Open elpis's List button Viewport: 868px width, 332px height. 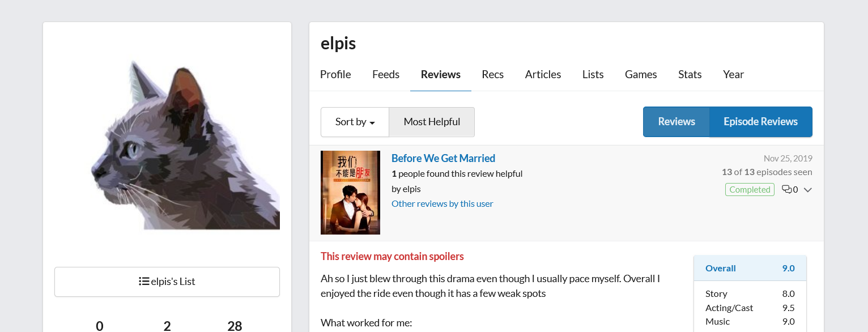pyautogui.click(x=167, y=282)
